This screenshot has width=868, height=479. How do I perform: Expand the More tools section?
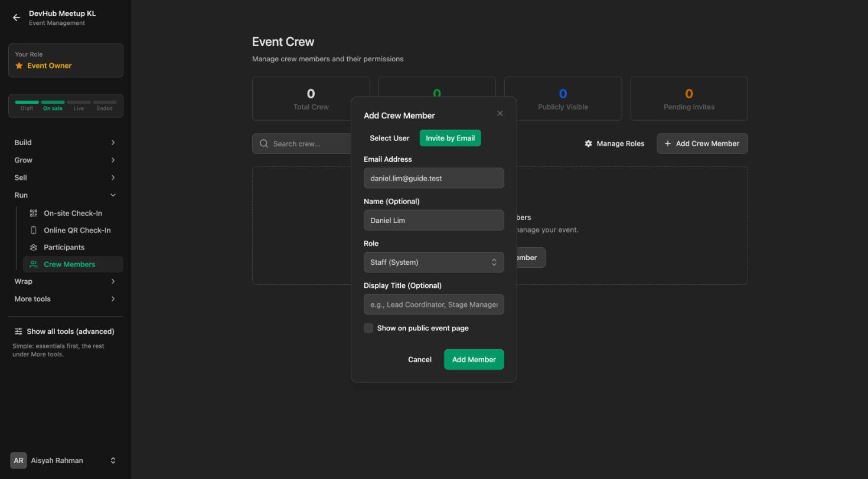click(66, 299)
